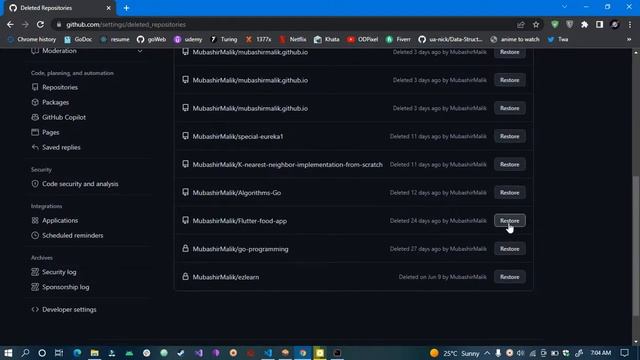Click MubashirMalik/Algorithms-Go repository name
The image size is (640, 360).
click(237, 193)
